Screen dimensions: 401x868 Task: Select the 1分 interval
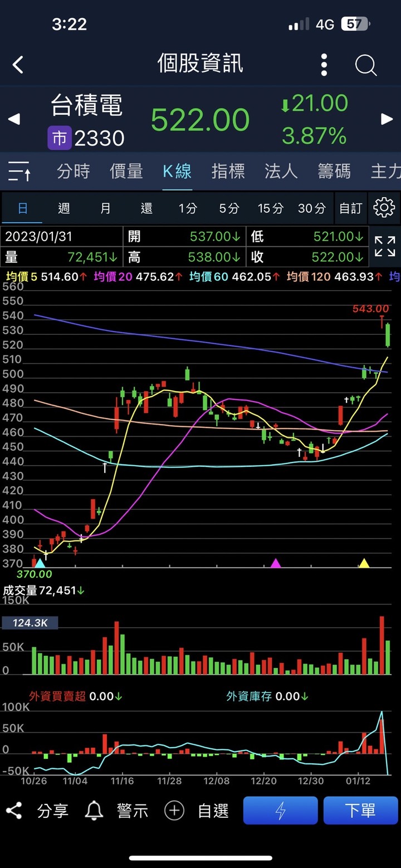click(188, 208)
